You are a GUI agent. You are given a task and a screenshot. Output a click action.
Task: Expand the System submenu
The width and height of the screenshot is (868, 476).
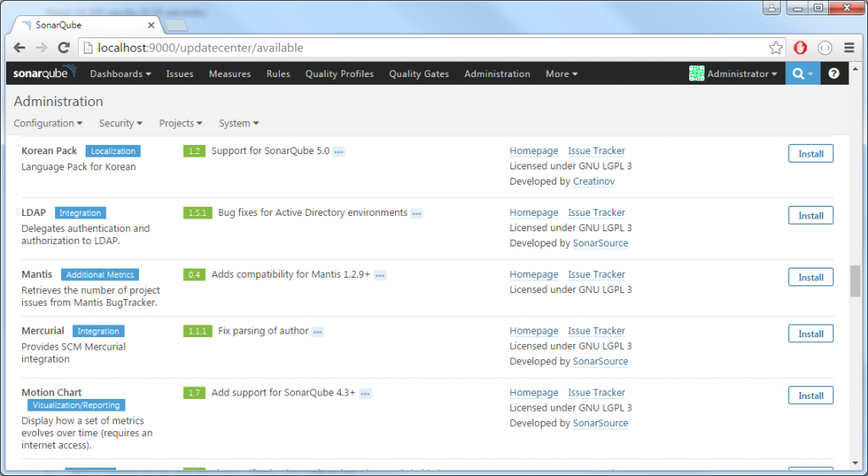click(x=238, y=124)
